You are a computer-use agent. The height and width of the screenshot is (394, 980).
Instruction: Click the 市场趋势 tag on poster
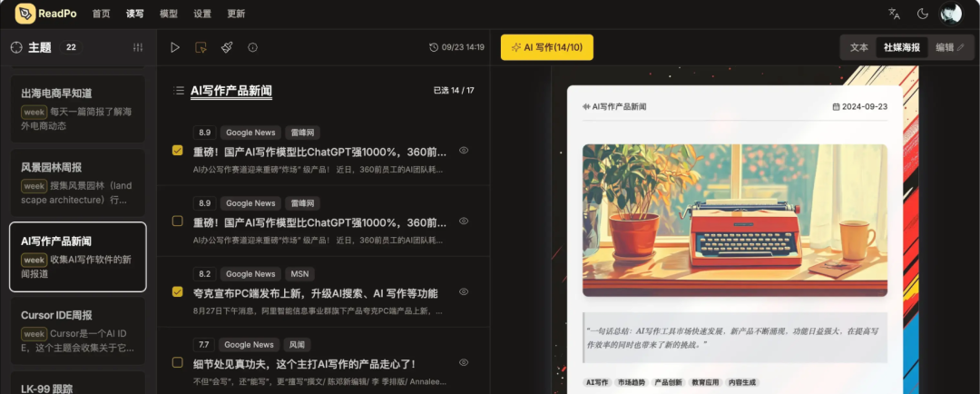tap(632, 383)
